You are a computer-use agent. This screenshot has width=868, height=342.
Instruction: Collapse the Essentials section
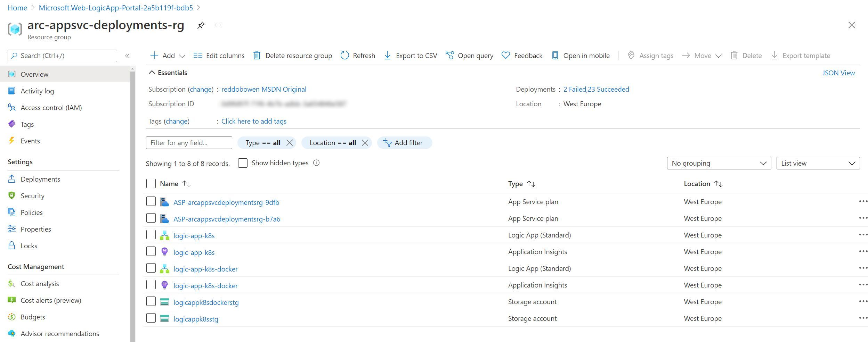pyautogui.click(x=152, y=72)
